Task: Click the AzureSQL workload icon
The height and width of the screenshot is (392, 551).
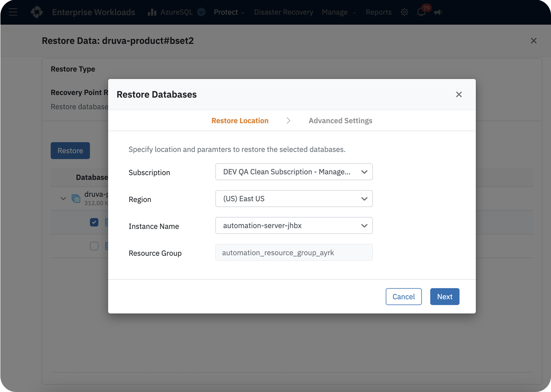Action: pos(152,12)
